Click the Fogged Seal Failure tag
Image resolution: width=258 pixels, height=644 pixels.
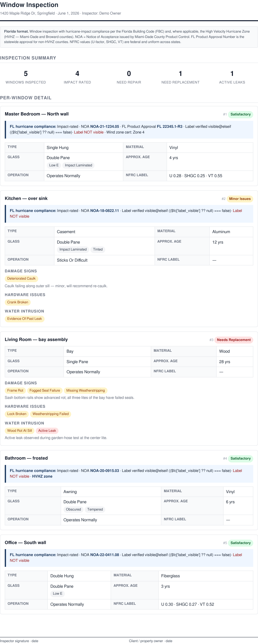coord(45,390)
